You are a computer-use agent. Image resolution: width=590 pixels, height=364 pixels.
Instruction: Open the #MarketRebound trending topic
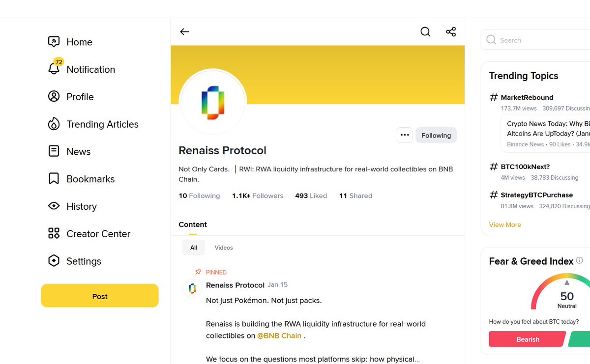click(527, 97)
